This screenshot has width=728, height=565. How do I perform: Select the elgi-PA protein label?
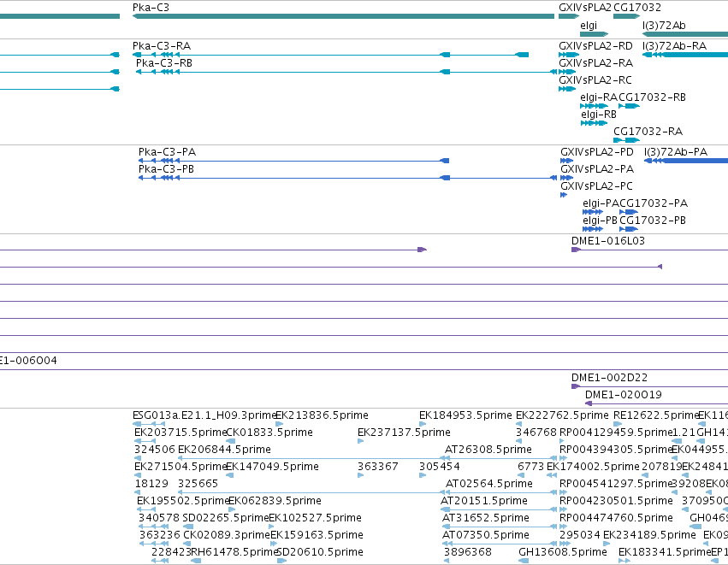tap(601, 203)
